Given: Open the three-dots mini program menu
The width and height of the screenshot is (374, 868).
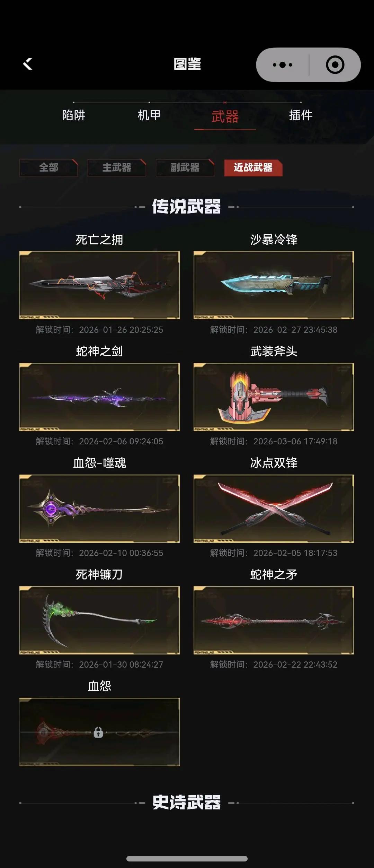Looking at the screenshot, I should pos(283,65).
